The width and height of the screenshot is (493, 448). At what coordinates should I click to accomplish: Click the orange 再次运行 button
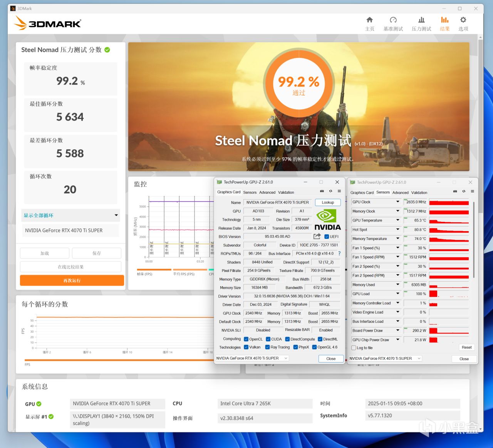72,280
